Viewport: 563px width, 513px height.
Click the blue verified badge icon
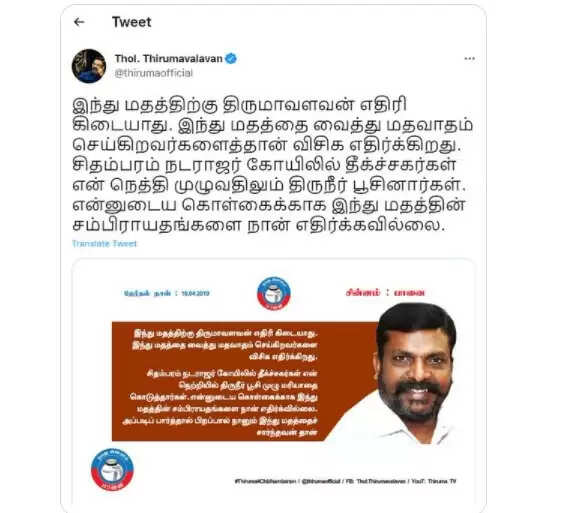click(x=231, y=59)
